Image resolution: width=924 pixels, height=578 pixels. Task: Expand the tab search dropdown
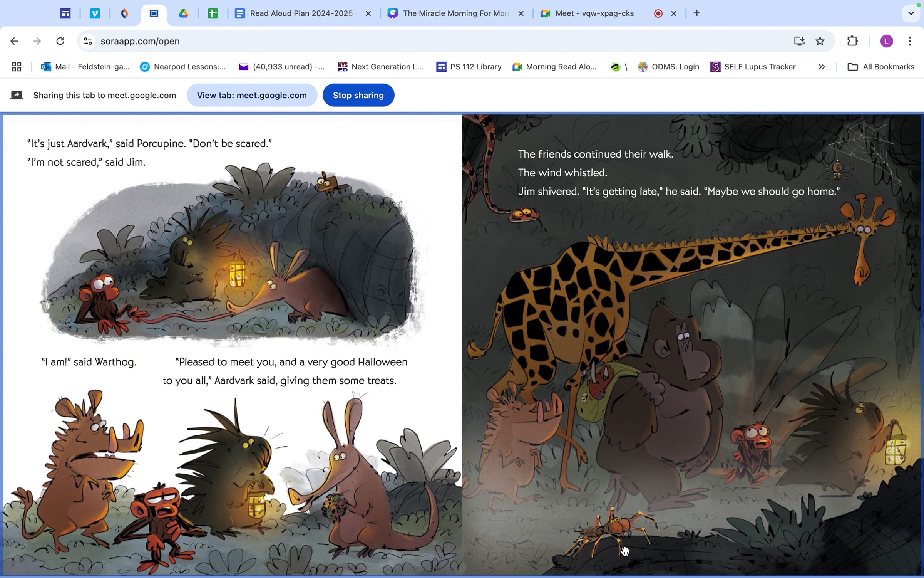pyautogui.click(x=911, y=13)
